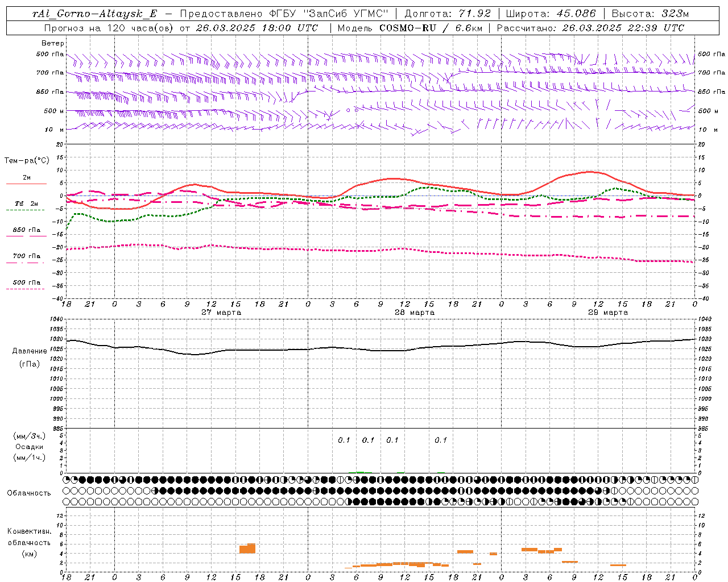Click the Давление panel label
The height and width of the screenshot is (582, 728).
[x=30, y=351]
